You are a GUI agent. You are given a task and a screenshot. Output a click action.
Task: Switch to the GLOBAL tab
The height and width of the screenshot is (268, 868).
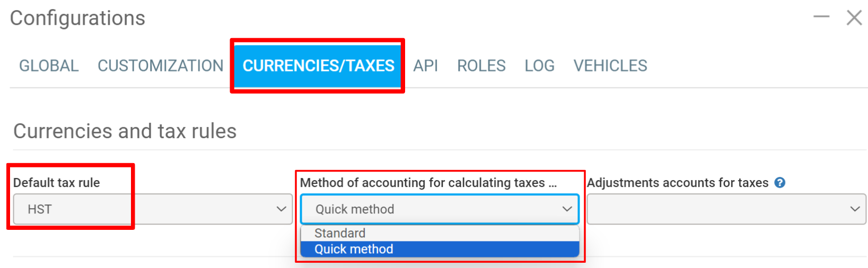click(x=49, y=66)
